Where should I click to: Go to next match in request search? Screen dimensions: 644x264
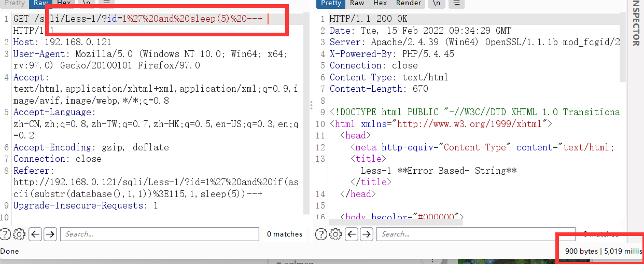click(x=50, y=234)
